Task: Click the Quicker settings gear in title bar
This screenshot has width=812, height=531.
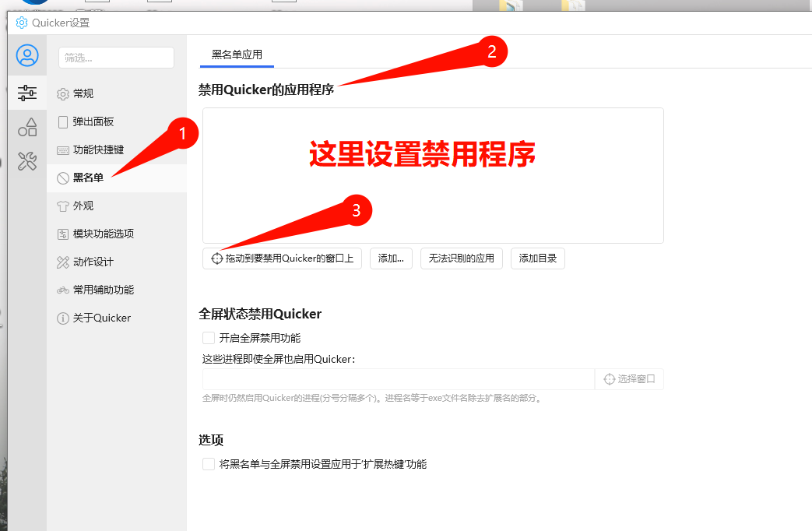Action: coord(22,23)
